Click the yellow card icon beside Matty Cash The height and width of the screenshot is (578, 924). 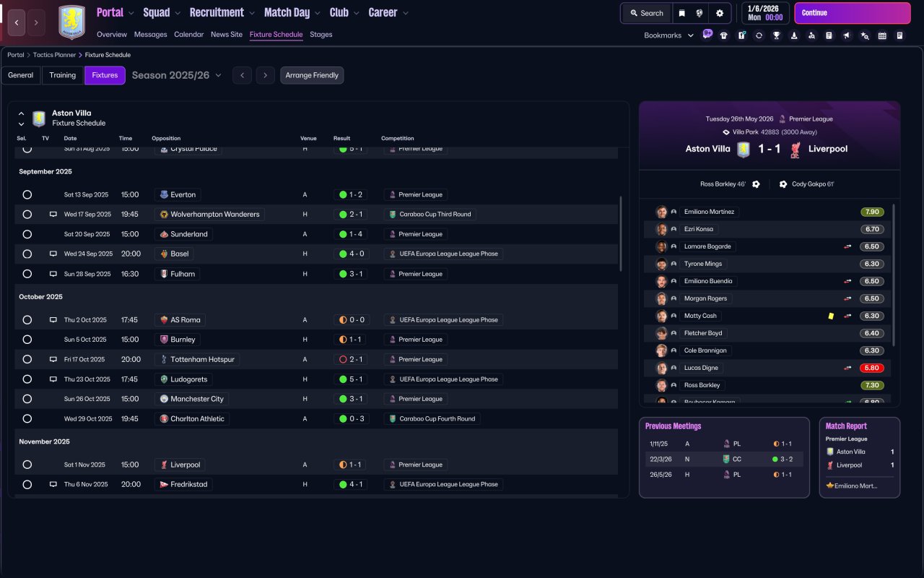tap(831, 316)
